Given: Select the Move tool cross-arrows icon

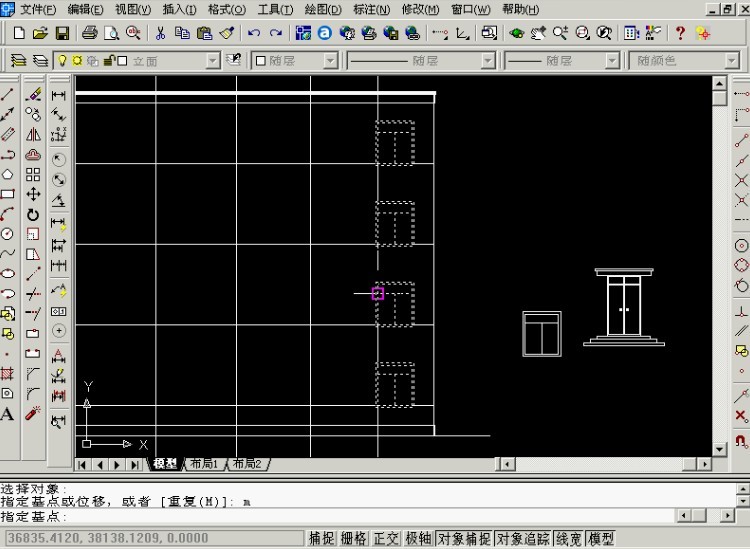Looking at the screenshot, I should 33,194.
